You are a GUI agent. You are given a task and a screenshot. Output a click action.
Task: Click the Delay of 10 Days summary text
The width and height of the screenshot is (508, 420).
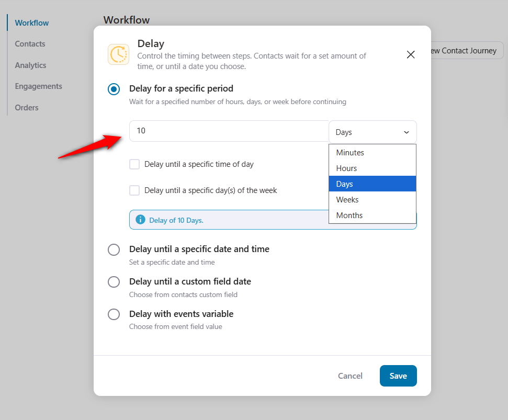[x=176, y=220]
